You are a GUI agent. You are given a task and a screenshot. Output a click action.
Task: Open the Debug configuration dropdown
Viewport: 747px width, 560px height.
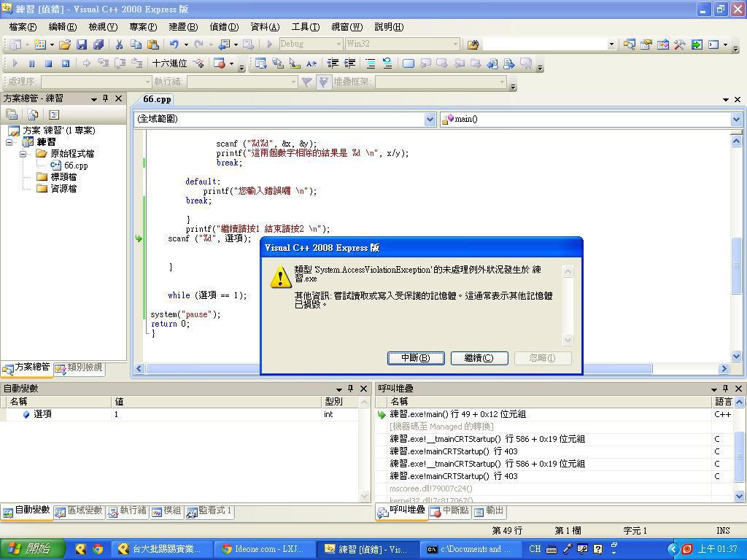coord(338,44)
